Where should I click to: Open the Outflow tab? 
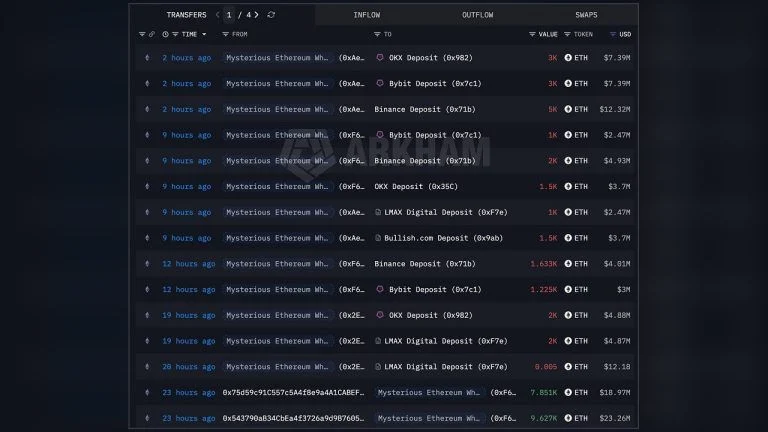click(x=478, y=15)
